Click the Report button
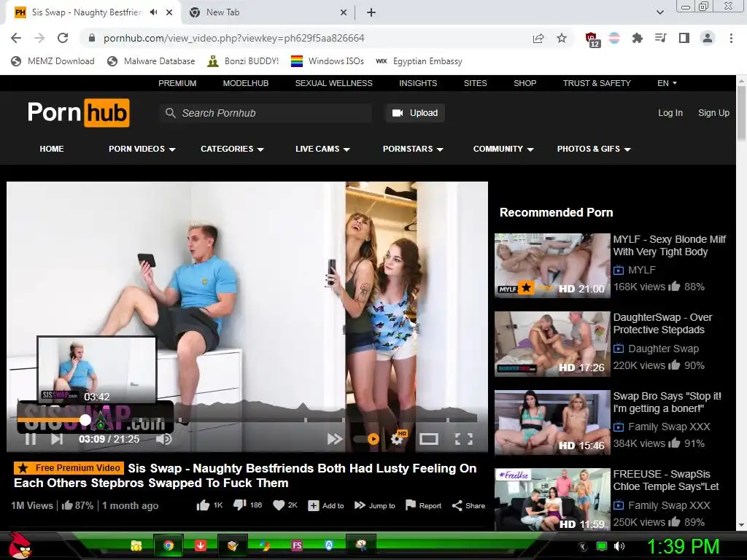This screenshot has width=747, height=560. (423, 505)
